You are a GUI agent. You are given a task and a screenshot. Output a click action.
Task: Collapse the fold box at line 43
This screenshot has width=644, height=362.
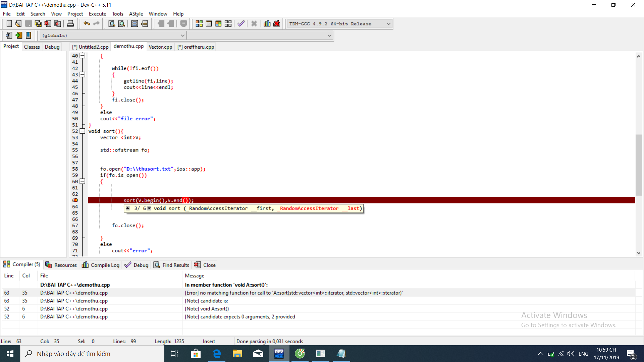83,74
